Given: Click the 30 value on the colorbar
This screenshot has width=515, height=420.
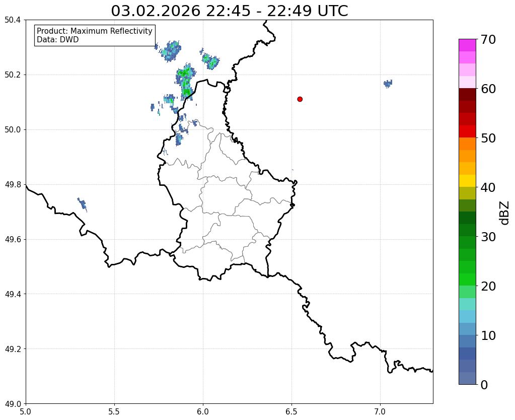Looking at the screenshot, I should pyautogui.click(x=488, y=237).
